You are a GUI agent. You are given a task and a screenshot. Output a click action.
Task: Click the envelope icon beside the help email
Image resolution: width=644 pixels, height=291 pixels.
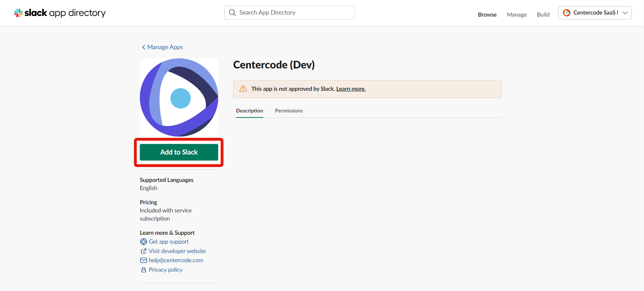tap(144, 260)
